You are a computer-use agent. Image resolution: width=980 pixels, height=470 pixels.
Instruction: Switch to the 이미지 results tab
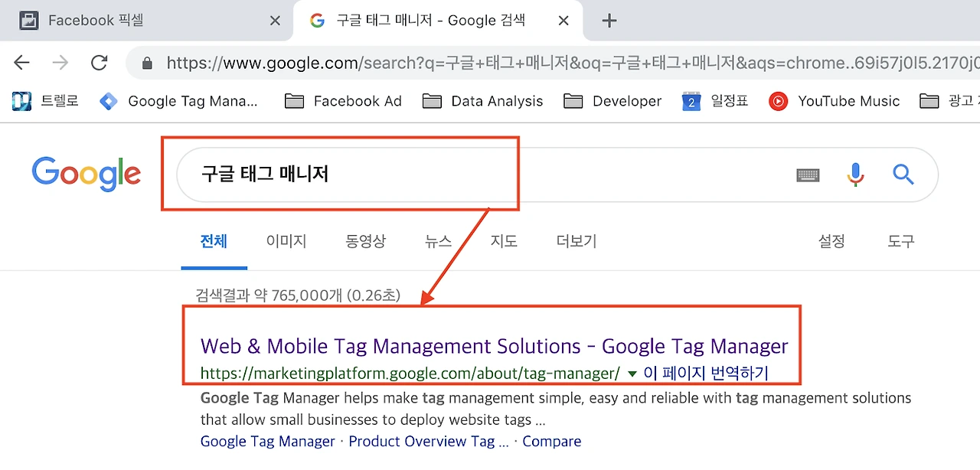point(286,241)
